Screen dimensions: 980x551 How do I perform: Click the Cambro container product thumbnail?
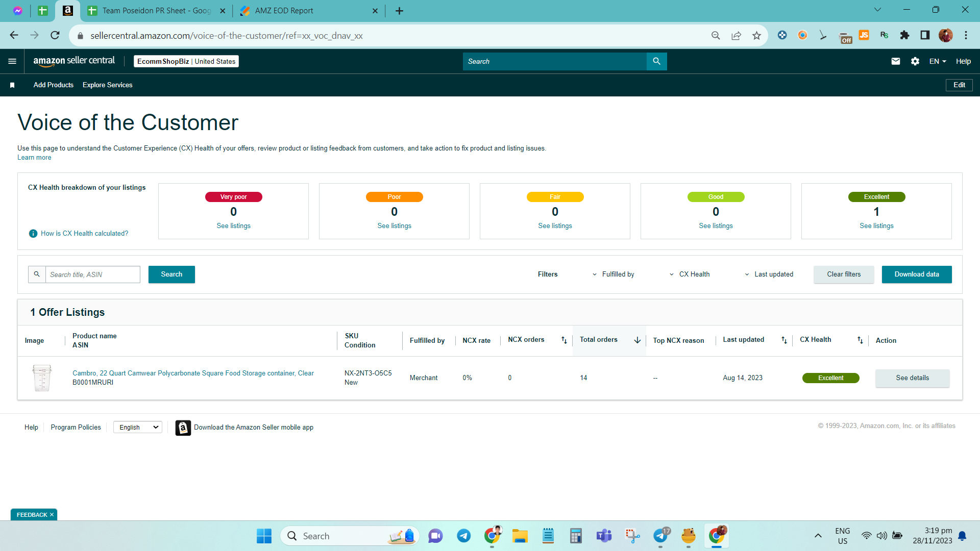42,378
